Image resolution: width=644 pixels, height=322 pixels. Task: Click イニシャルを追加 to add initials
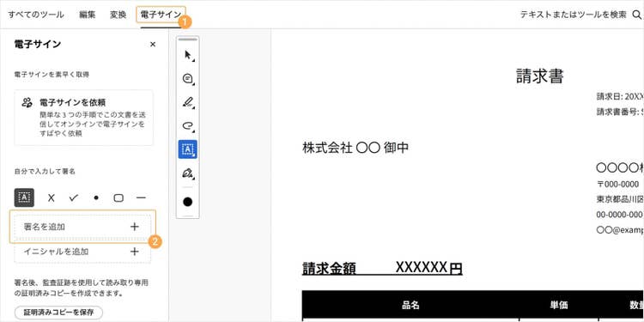[x=82, y=252]
